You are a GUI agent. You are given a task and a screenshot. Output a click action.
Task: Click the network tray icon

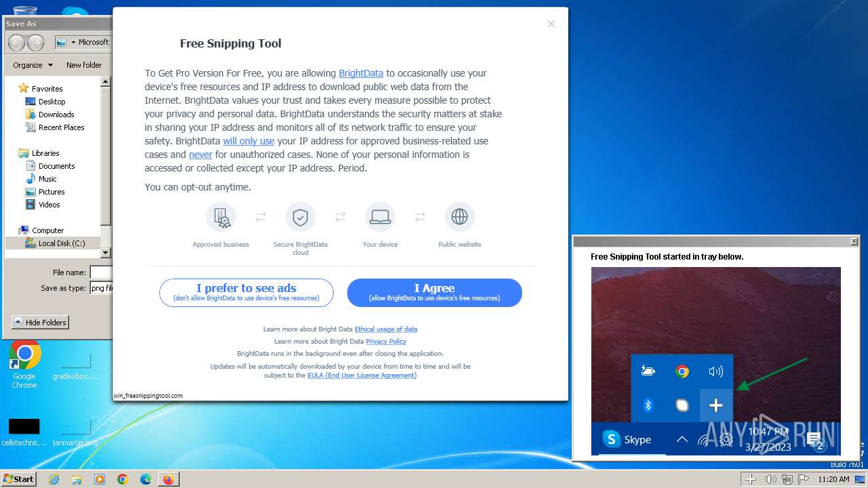[787, 479]
